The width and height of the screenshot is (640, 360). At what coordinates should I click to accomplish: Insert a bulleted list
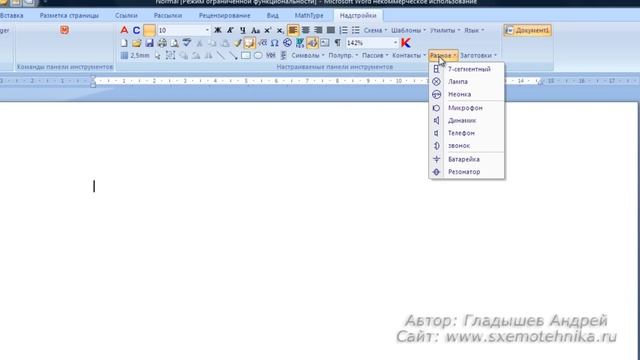tap(356, 30)
